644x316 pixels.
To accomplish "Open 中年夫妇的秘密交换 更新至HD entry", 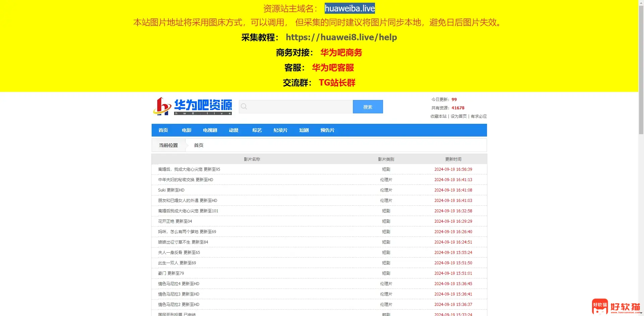I will click(185, 180).
